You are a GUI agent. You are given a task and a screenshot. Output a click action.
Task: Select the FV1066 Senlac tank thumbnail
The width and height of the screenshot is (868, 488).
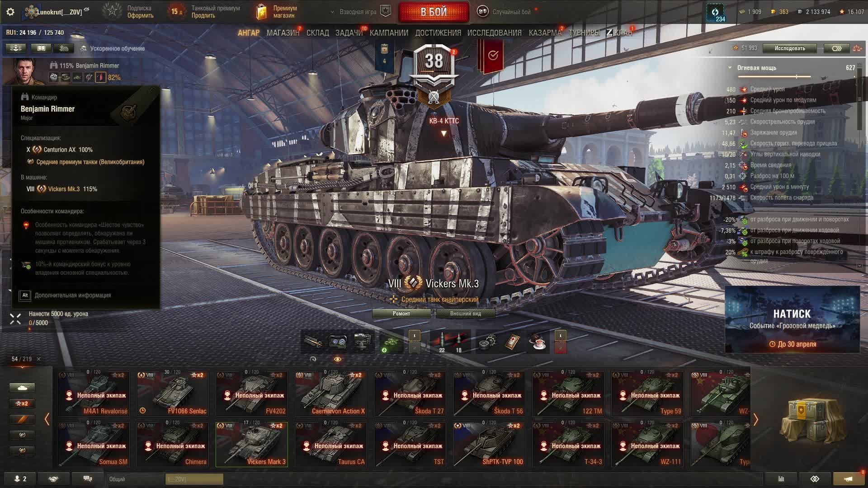point(173,393)
